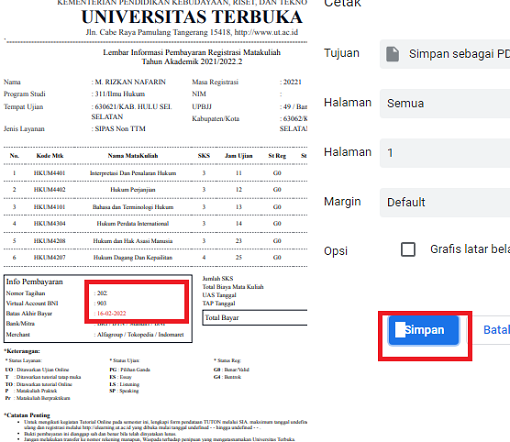Open the Tujuan destination dropdown
Viewport: 510px width, 442px height.
point(445,54)
